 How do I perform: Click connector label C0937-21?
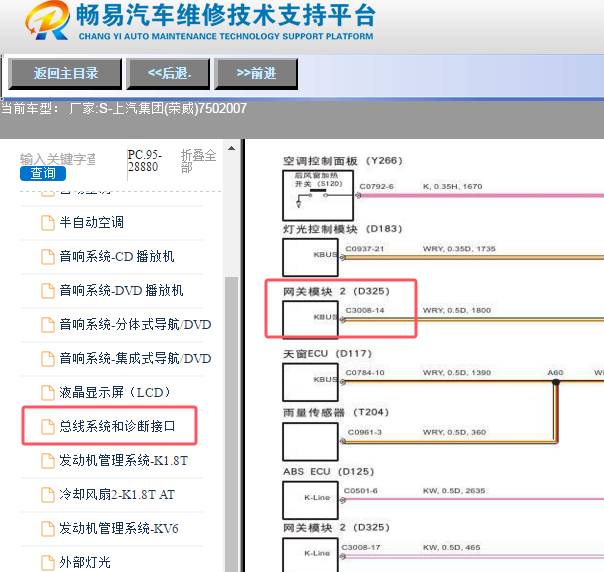364,249
